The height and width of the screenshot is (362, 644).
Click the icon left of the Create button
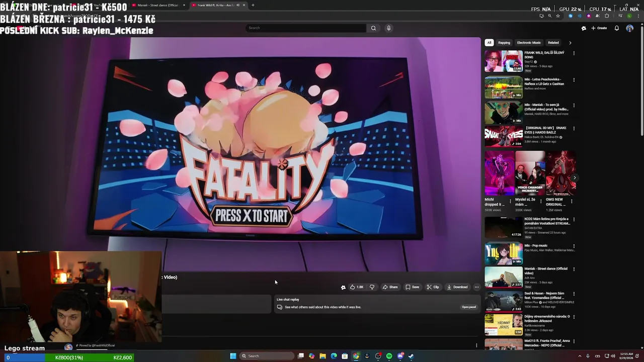coord(584,28)
